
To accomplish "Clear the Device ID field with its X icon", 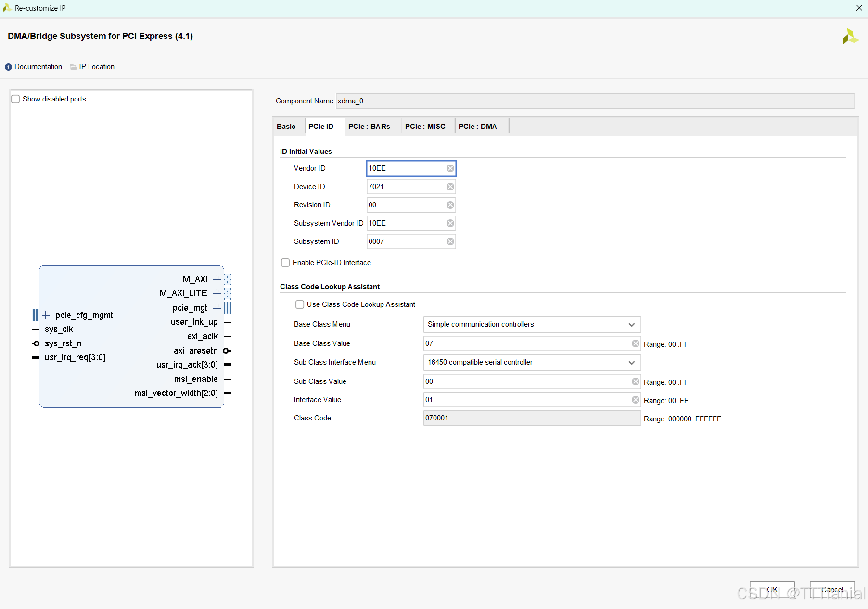I will click(x=450, y=187).
